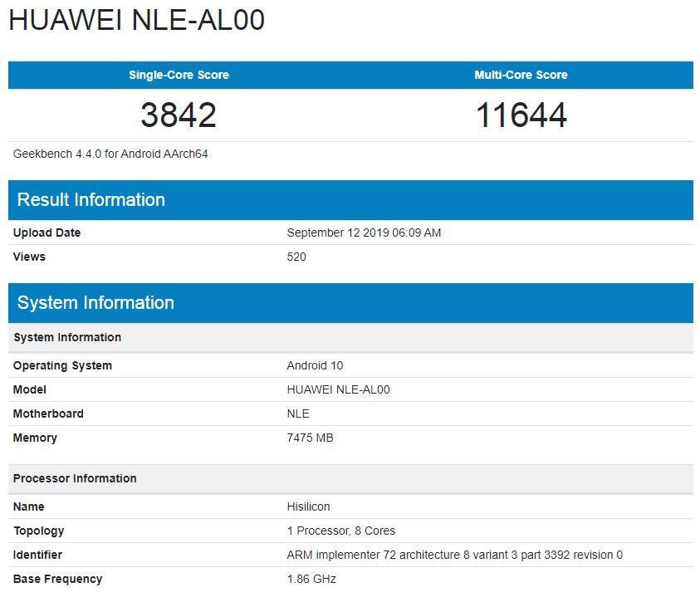The image size is (700, 597).
Task: Select the Multi-Core Score header
Action: pos(521,75)
